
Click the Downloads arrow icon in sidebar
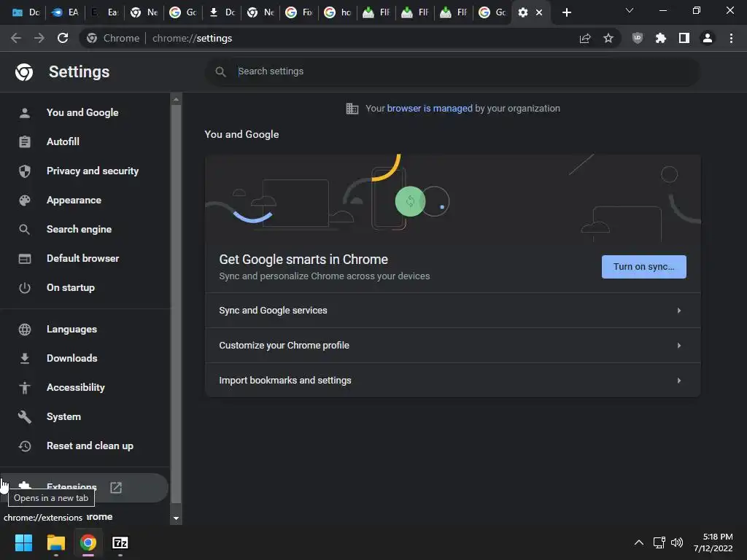25,359
